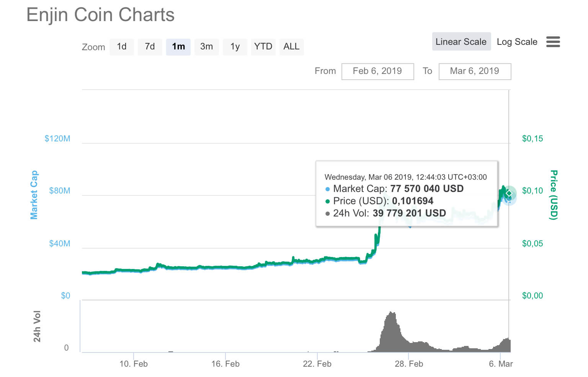The width and height of the screenshot is (588, 377).
Task: Click the Enjin Coin Charts heading
Action: point(101,15)
